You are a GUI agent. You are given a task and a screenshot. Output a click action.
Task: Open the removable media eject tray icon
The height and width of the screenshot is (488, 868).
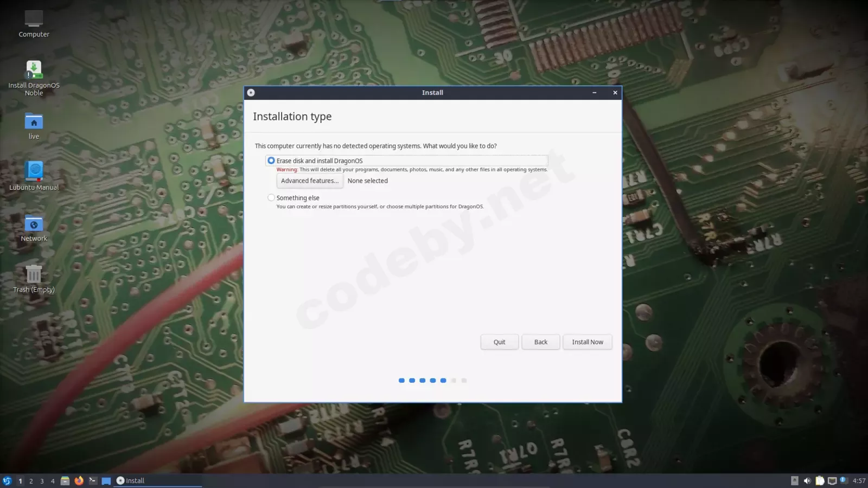tap(795, 481)
